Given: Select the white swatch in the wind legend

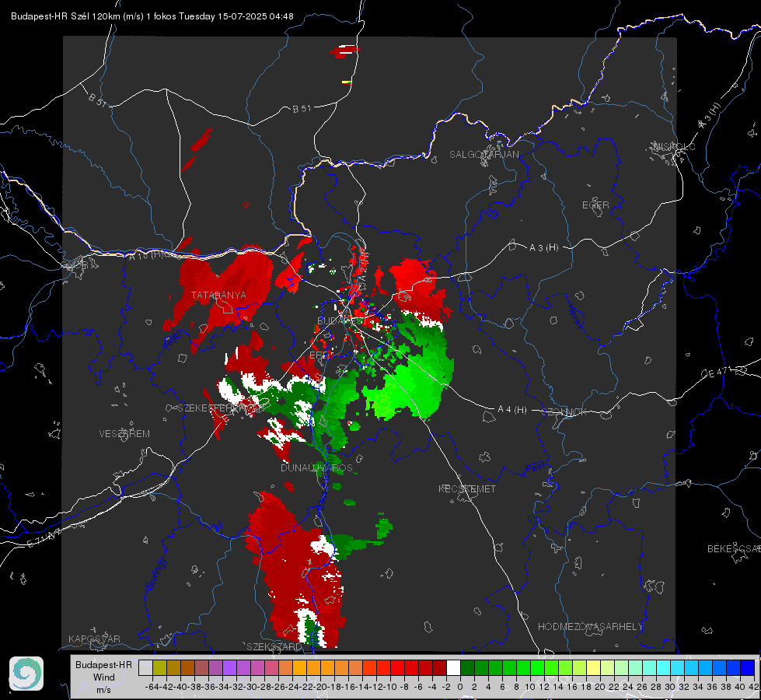Looking at the screenshot, I should 453,668.
